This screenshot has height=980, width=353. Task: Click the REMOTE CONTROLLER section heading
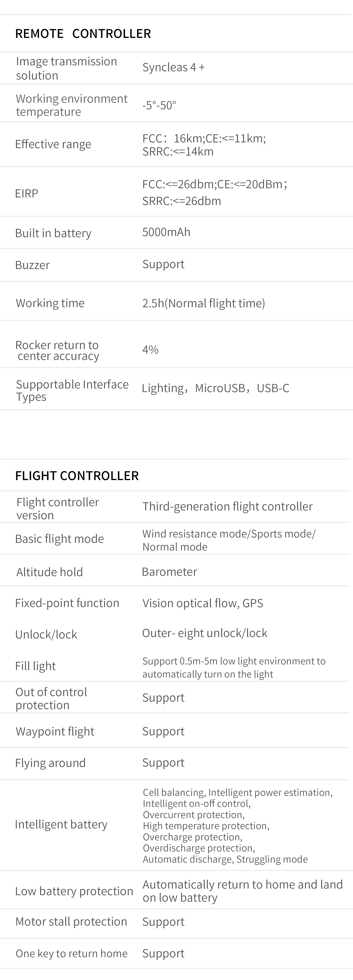pos(83,33)
